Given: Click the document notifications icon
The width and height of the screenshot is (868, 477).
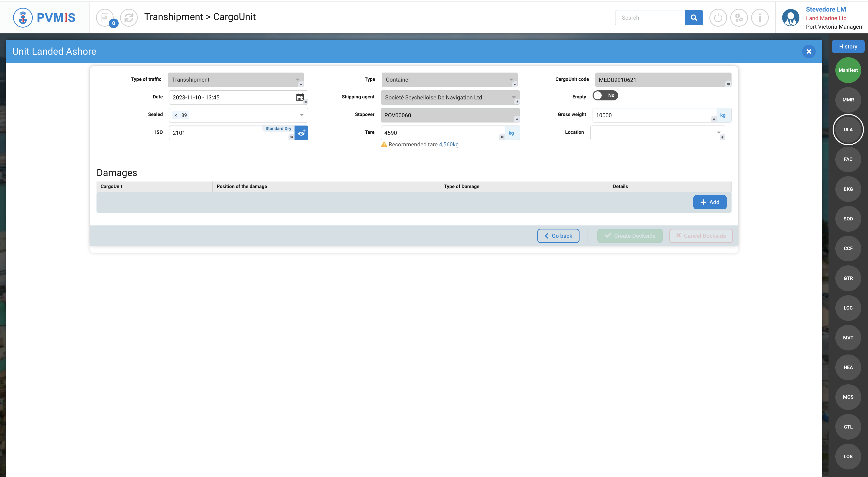Looking at the screenshot, I should pyautogui.click(x=105, y=18).
